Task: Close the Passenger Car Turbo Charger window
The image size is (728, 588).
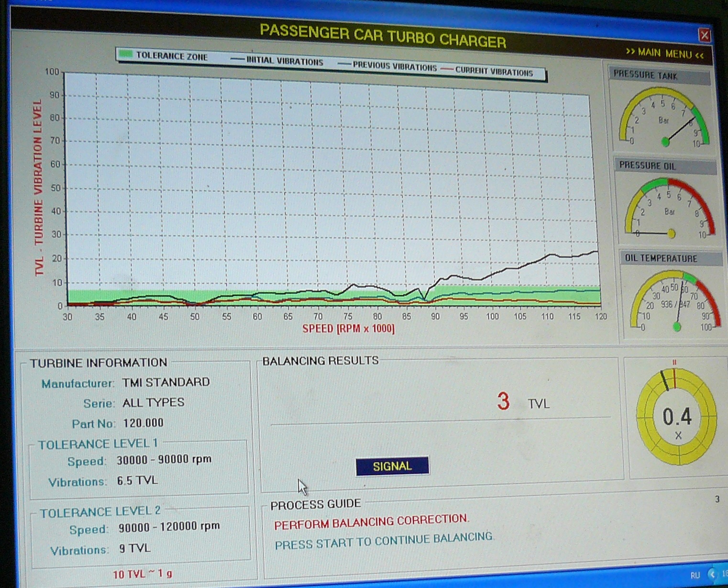Action: (x=705, y=35)
